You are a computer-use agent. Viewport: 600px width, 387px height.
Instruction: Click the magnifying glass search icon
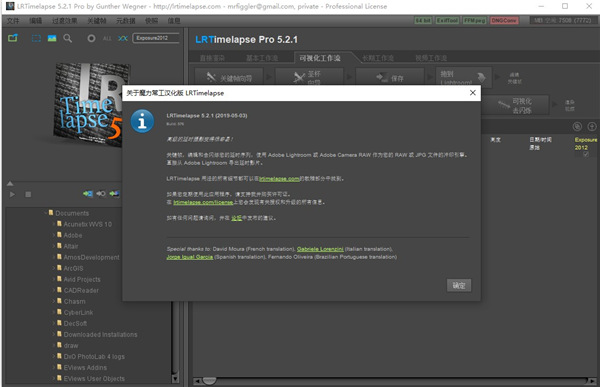68,38
